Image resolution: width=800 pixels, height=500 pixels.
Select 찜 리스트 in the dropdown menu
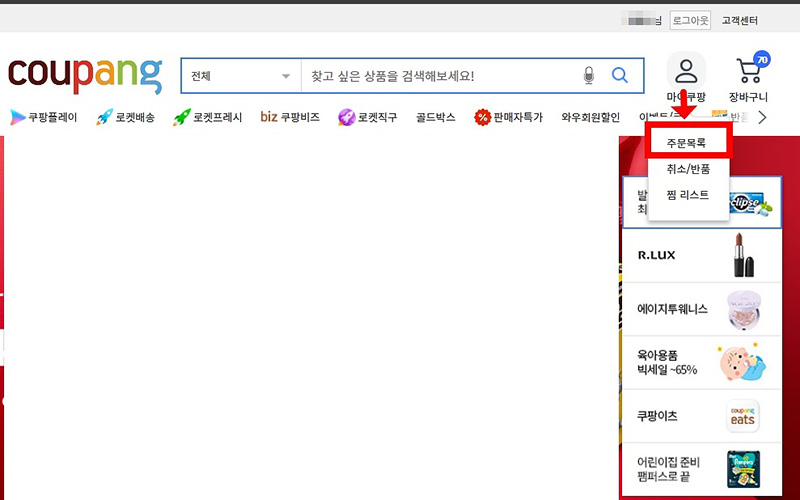point(687,195)
